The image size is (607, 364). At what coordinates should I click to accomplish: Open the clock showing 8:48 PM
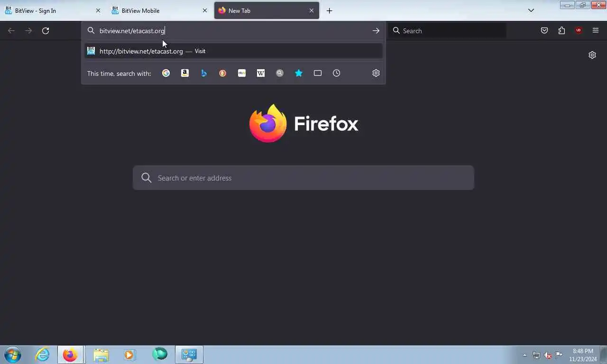(x=583, y=355)
